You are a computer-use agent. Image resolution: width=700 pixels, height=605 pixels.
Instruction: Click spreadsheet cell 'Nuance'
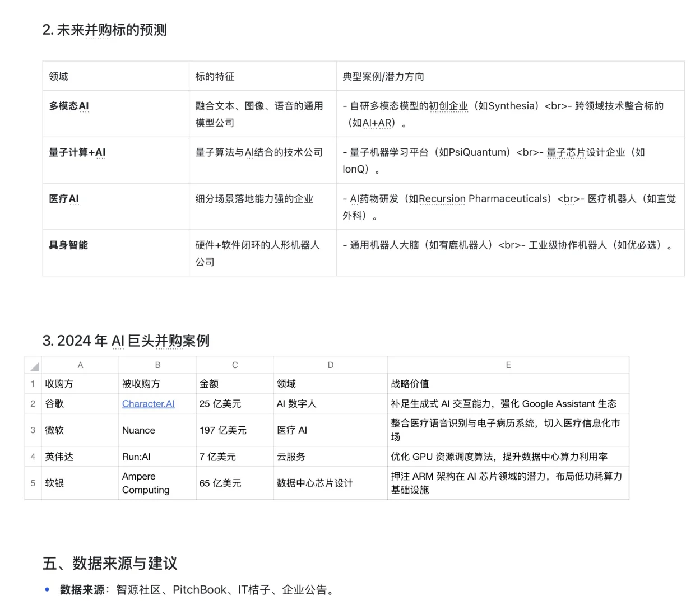coord(157,430)
